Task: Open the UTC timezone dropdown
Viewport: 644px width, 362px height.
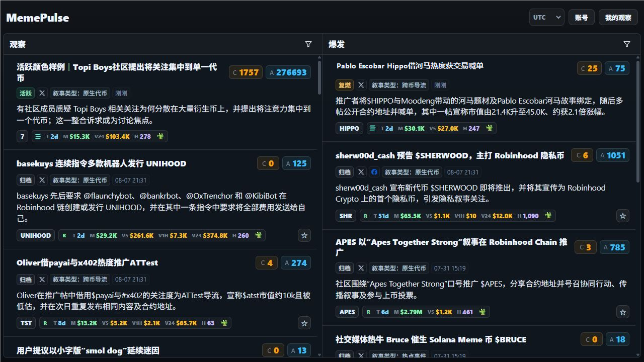Action: coord(546,17)
